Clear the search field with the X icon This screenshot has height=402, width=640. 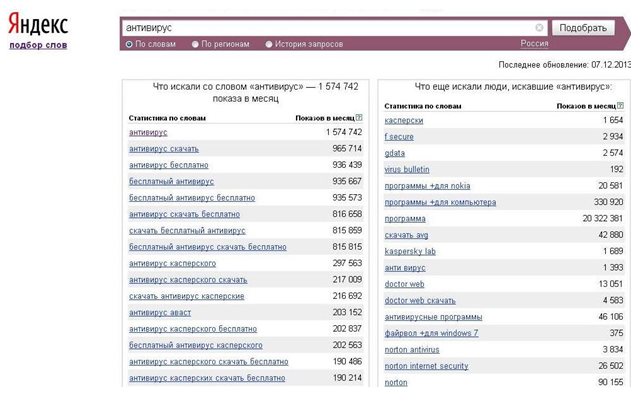(539, 27)
